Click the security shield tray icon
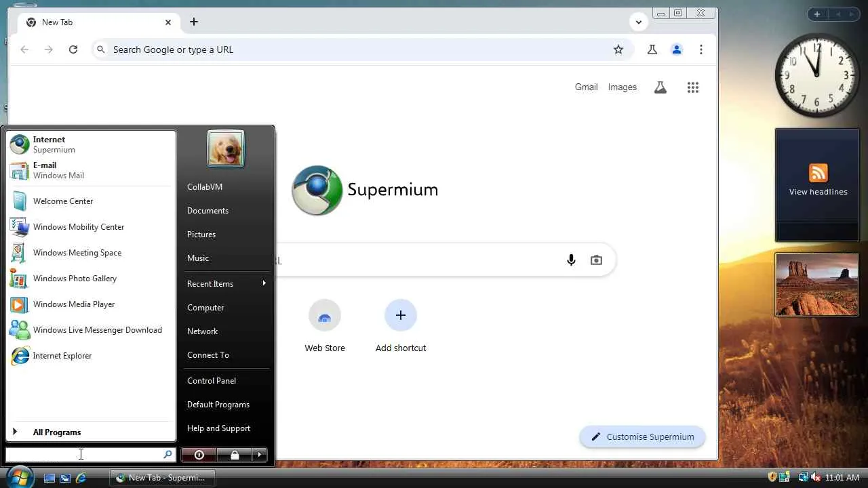This screenshot has height=488, width=868. (772, 478)
